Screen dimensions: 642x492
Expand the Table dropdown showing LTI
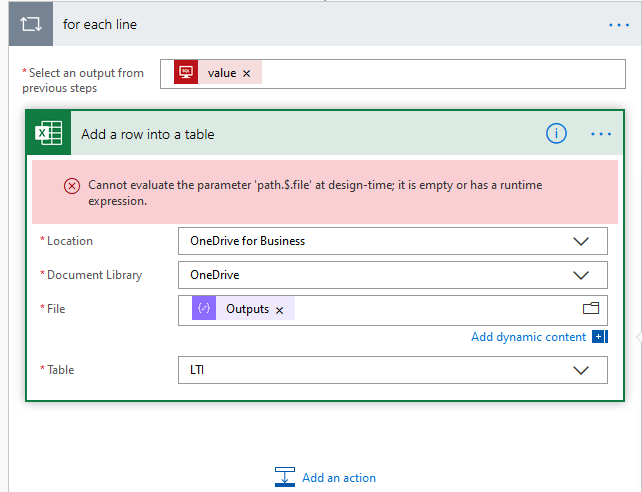tap(581, 370)
